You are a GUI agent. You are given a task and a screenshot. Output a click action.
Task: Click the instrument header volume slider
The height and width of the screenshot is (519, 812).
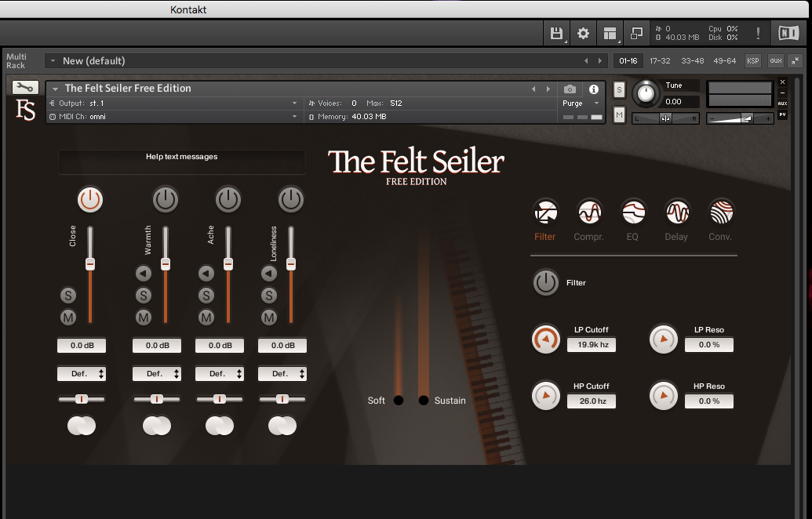pos(740,118)
